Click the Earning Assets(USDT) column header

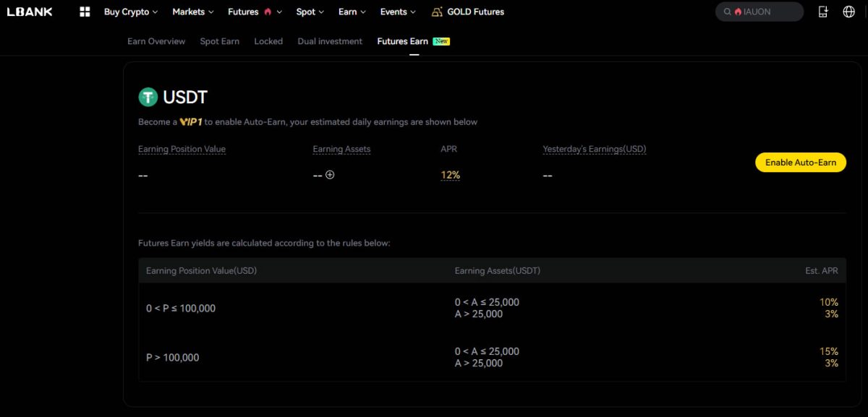click(498, 270)
